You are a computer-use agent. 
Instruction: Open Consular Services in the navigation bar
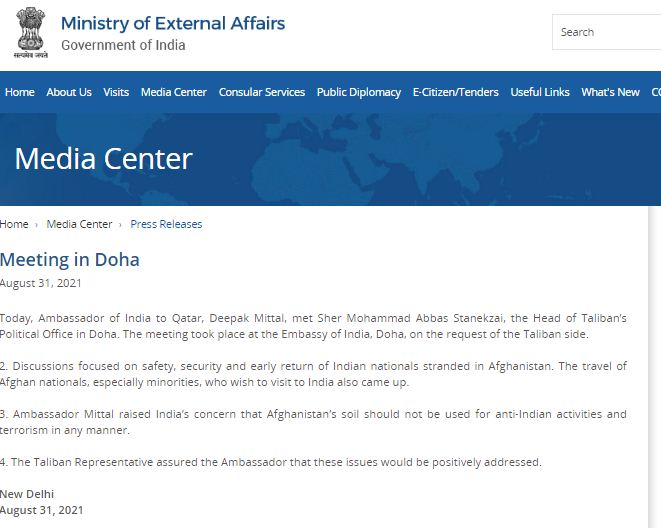(x=262, y=92)
